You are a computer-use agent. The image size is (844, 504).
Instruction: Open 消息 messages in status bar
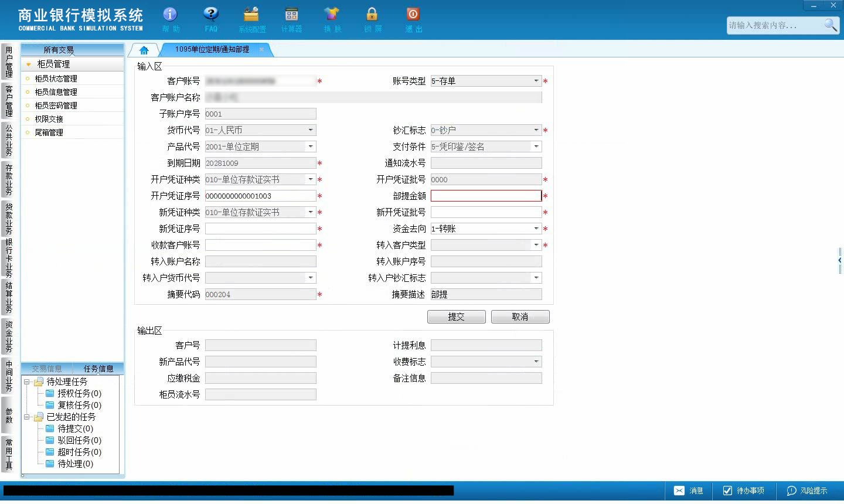pos(689,491)
